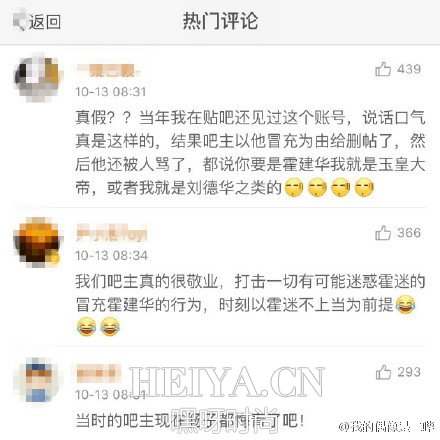Image resolution: width=440 pixels, height=440 pixels.
Task: Like the comment with 439 likes
Action: 383,69
